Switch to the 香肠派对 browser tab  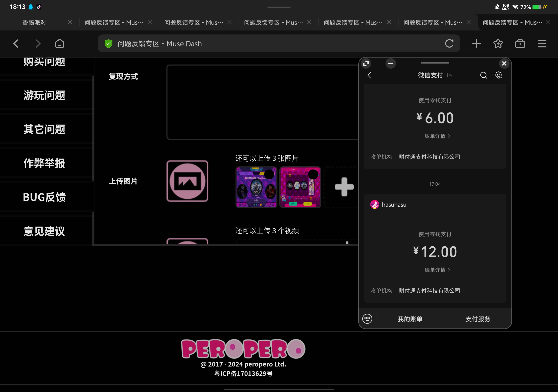pos(34,22)
